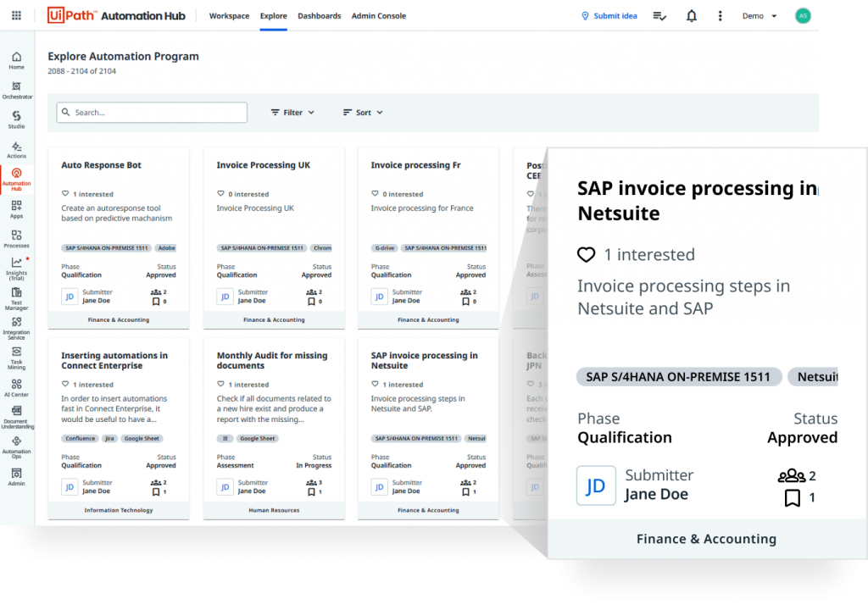Image resolution: width=868 pixels, height=610 pixels.
Task: Click the UiPath Automation Hub logo
Action: tap(116, 15)
